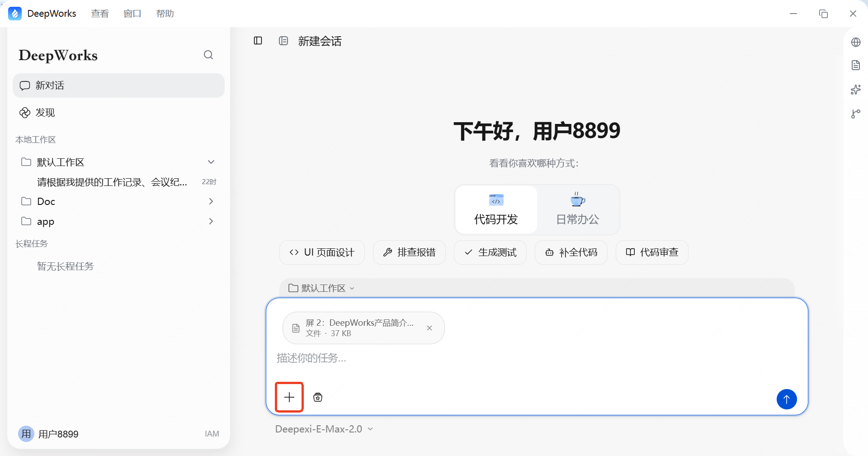The height and width of the screenshot is (456, 868).
Task: Choose the 补全代码 suggestion
Action: tap(571, 252)
